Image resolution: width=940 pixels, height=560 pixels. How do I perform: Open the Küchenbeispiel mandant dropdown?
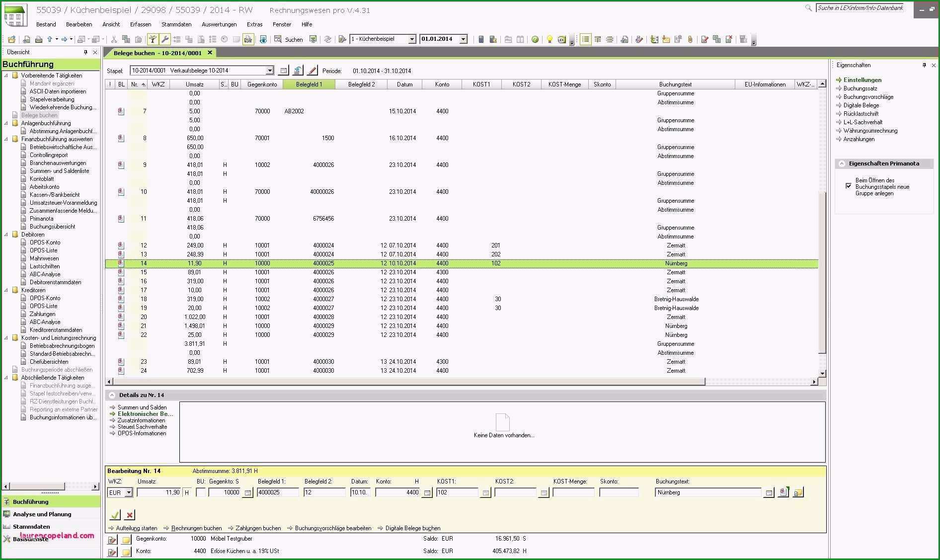[x=412, y=39]
